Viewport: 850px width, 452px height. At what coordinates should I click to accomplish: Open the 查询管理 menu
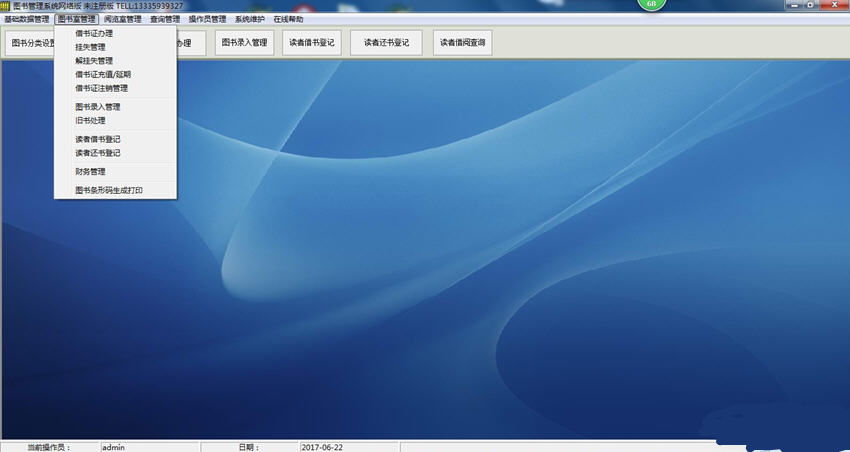[x=165, y=19]
